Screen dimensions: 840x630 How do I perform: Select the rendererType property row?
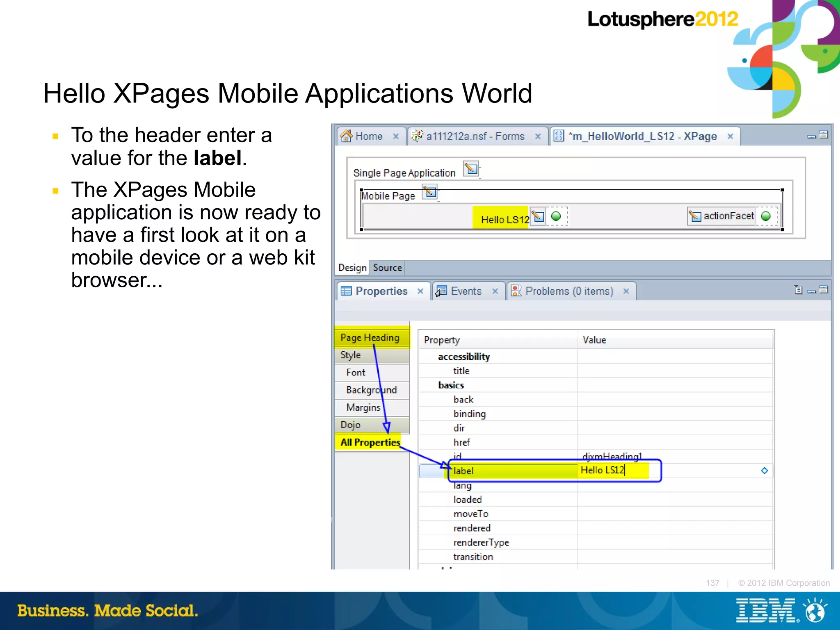point(596,543)
